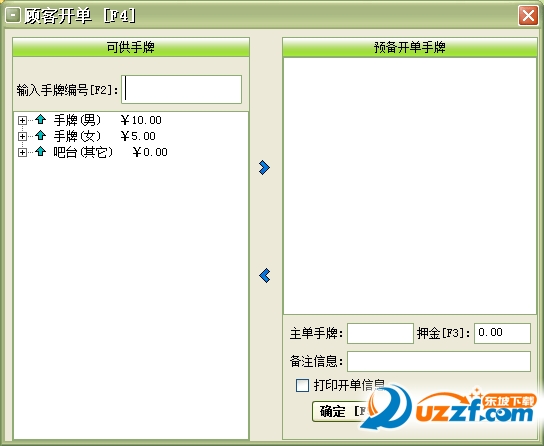This screenshot has width=544, height=446.
Task: Select 手牌(女) ¥5.00 row
Action: pyautogui.click(x=104, y=136)
